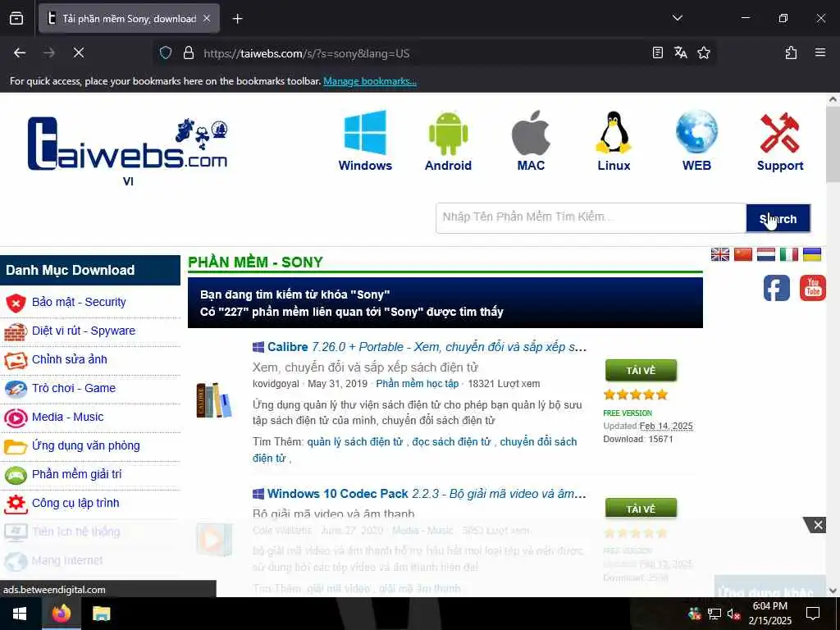Click the Calibre five-star rating
Screen dimensions: 840x630
[x=636, y=395]
